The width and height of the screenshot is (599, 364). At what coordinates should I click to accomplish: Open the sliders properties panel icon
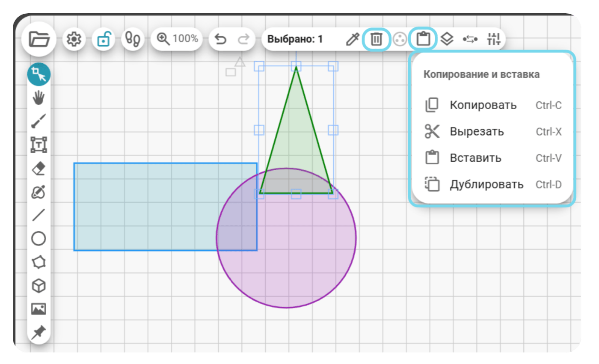coord(493,39)
